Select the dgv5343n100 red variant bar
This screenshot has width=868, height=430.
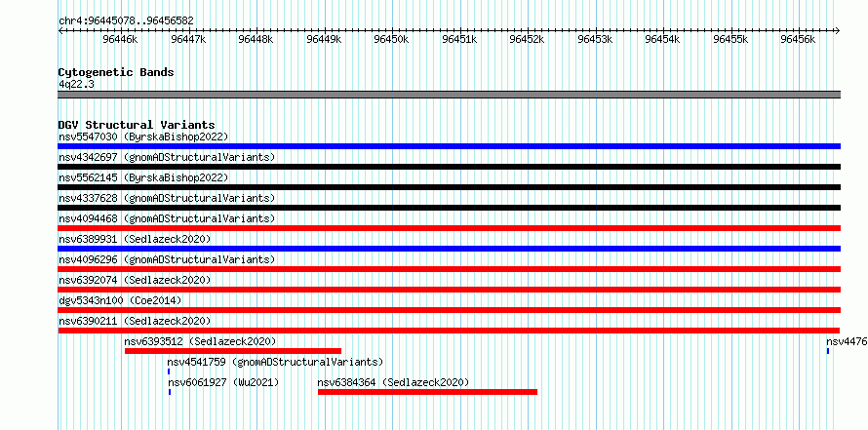[449, 310]
